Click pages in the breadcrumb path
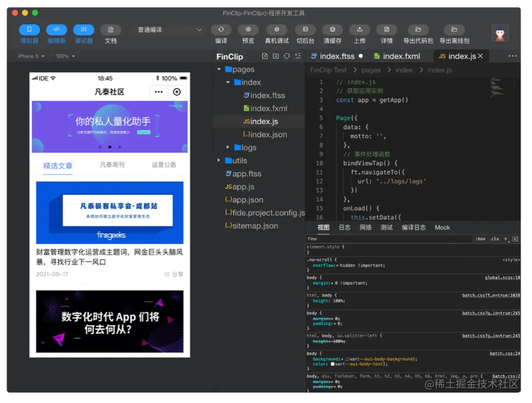This screenshot has width=532, height=403. (x=371, y=70)
